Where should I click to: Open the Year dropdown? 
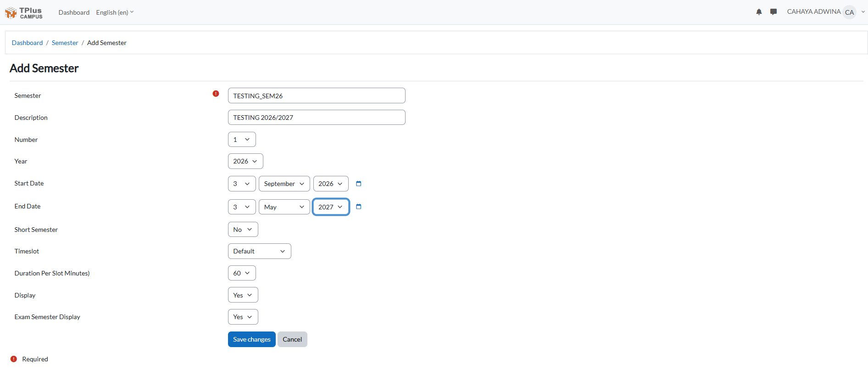245,161
